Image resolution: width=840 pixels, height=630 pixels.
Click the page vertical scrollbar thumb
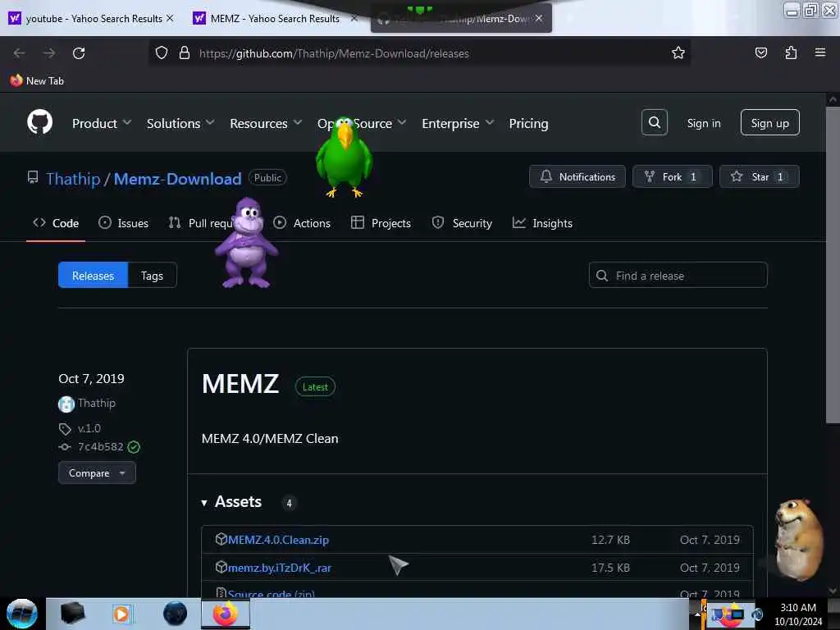pos(833,265)
